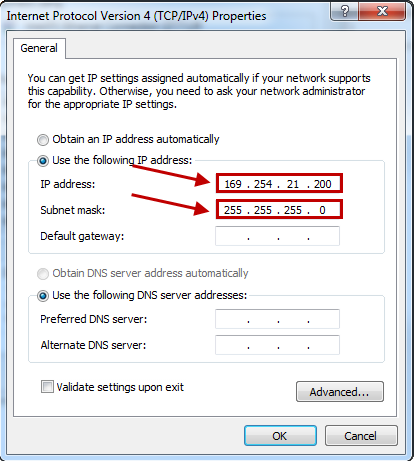Image resolution: width=414 pixels, height=461 pixels.
Task: Choose Use the following DNS server addresses
Action: click(43, 296)
